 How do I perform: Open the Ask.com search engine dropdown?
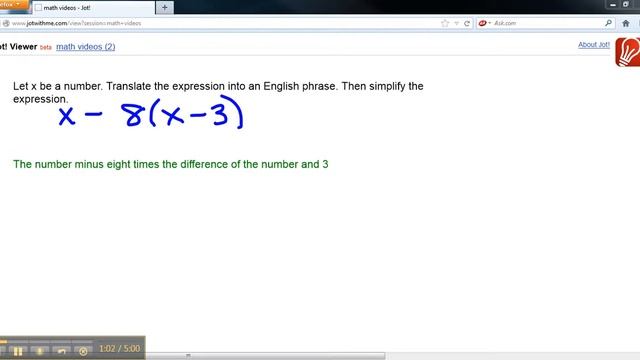coord(484,23)
